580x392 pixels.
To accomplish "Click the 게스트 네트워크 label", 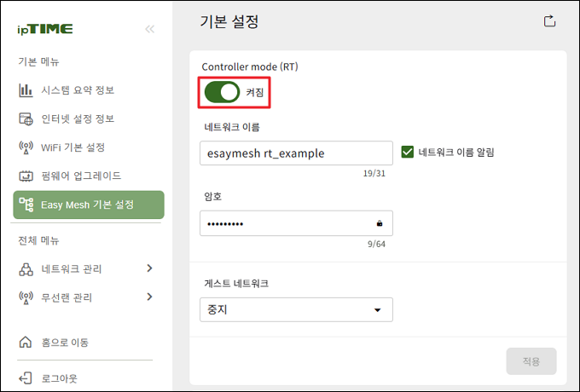I will click(x=236, y=284).
